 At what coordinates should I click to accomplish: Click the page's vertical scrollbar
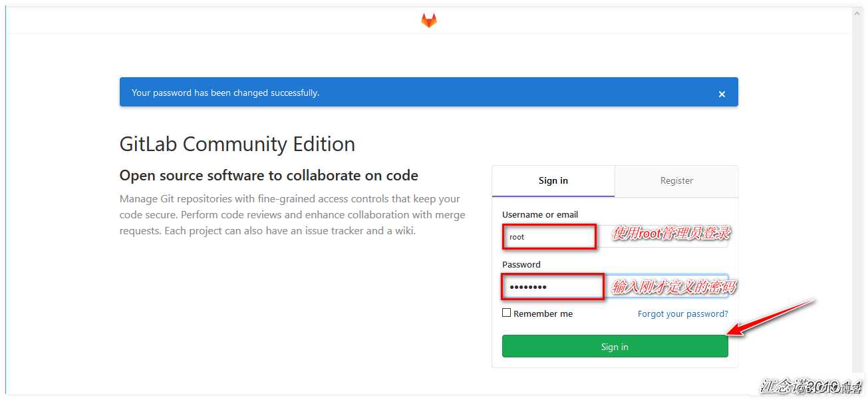click(x=859, y=190)
